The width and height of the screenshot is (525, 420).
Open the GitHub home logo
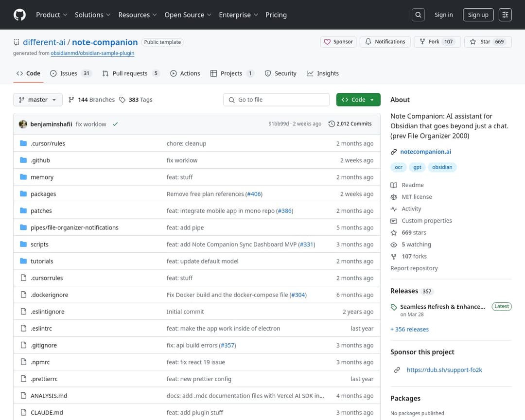coord(19,15)
